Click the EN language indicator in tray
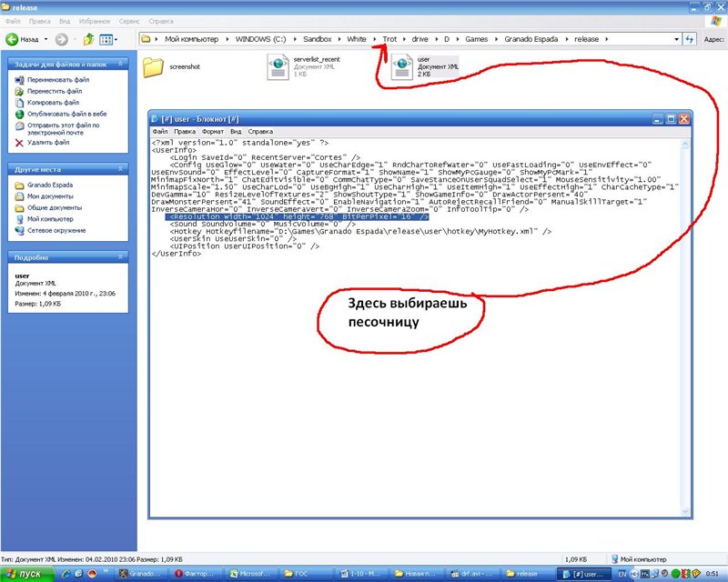 622,574
